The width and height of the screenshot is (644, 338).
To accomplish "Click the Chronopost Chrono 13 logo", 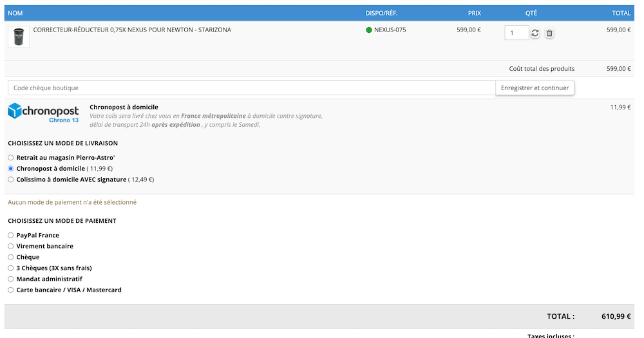I will [43, 113].
